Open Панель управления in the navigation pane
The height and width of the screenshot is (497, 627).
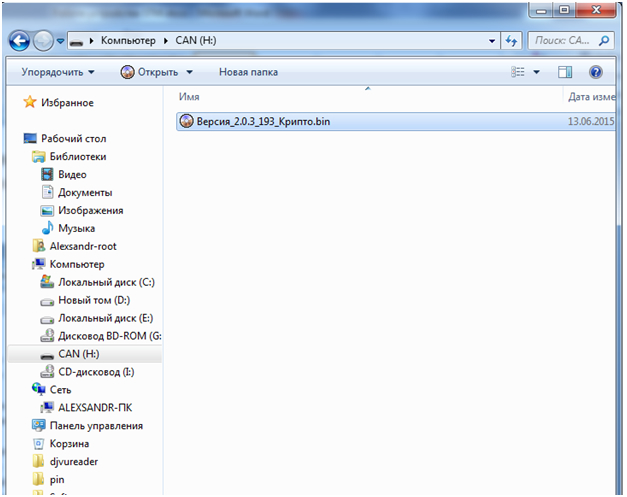click(x=96, y=425)
